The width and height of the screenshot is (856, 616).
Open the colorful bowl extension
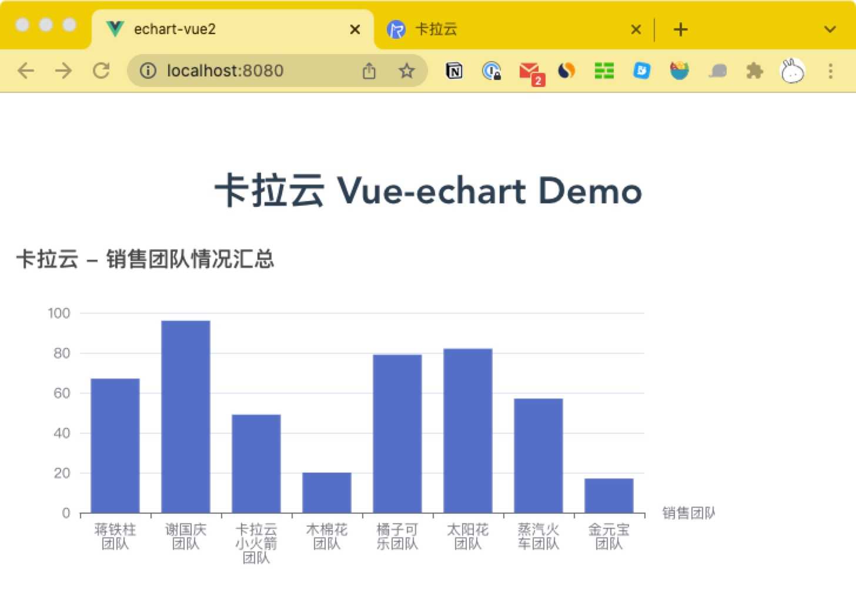[679, 71]
